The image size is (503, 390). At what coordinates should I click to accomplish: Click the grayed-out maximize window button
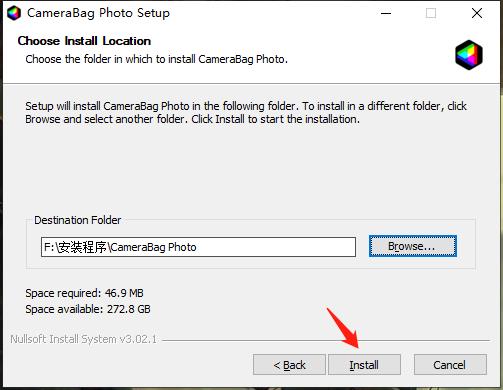tap(431, 13)
